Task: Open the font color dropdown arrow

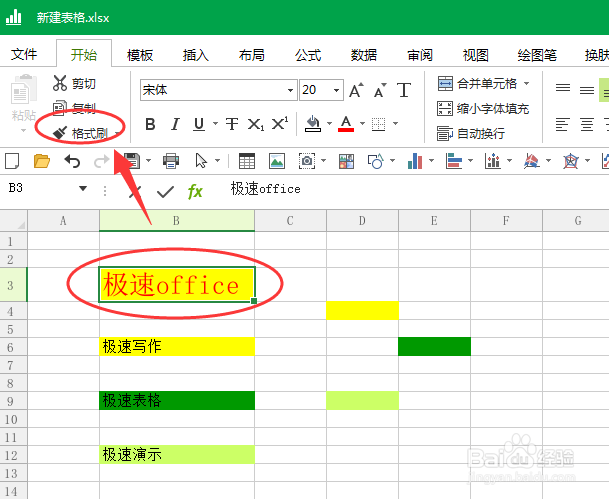Action: coord(362,123)
